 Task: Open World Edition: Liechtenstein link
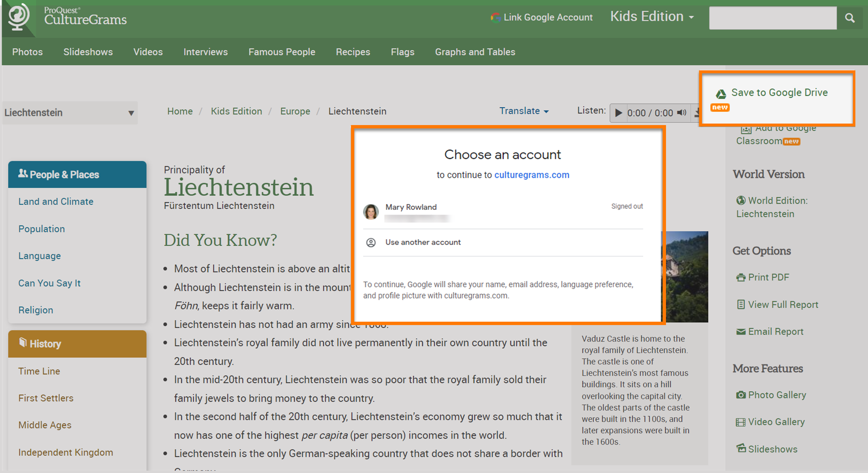click(772, 207)
